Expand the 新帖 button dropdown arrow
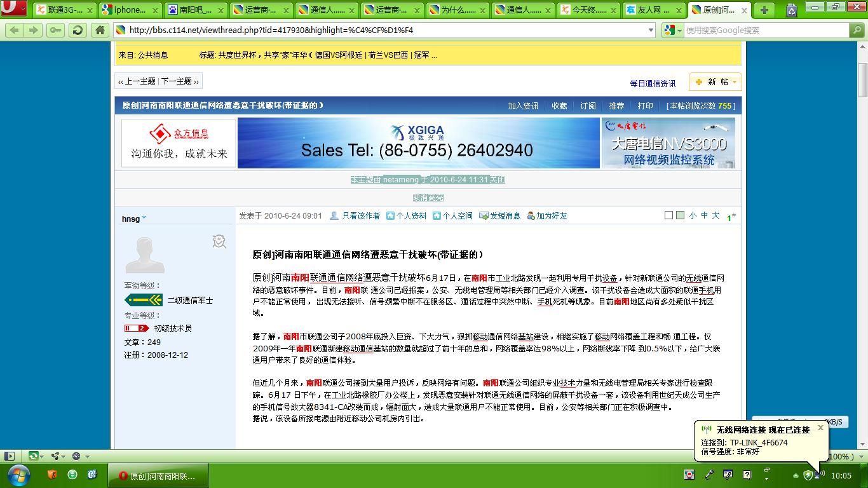The image size is (868, 488). (x=734, y=82)
